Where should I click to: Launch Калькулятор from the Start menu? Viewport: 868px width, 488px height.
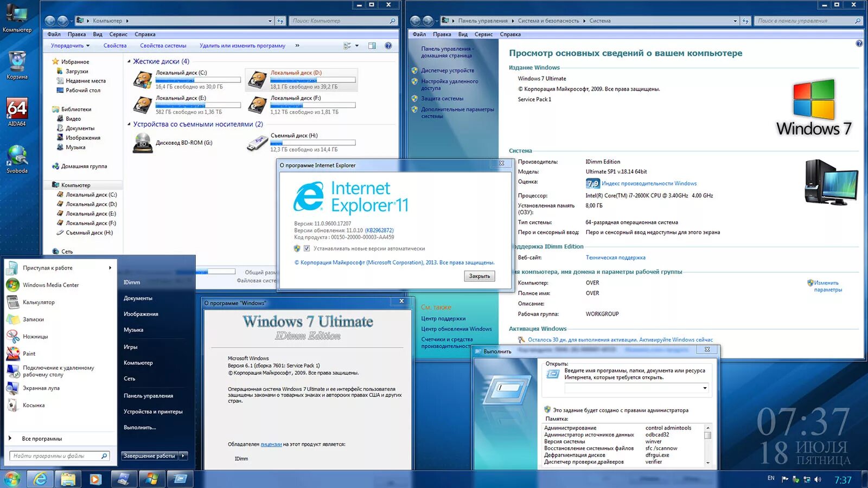click(39, 302)
